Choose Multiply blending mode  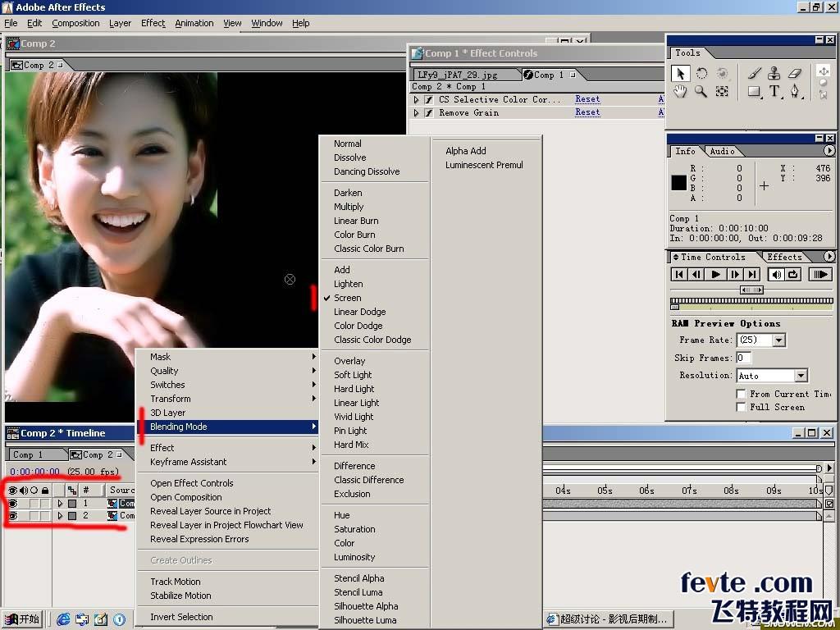pyautogui.click(x=349, y=207)
